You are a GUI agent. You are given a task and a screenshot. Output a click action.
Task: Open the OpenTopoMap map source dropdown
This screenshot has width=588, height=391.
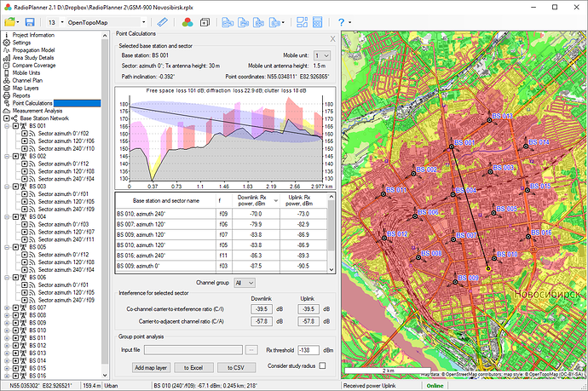(x=143, y=22)
